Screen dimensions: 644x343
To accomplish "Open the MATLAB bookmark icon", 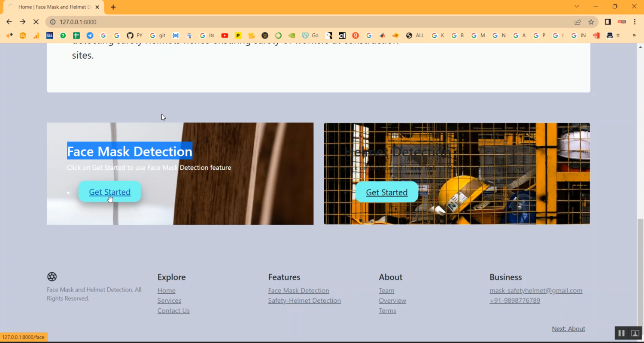I will (x=382, y=36).
